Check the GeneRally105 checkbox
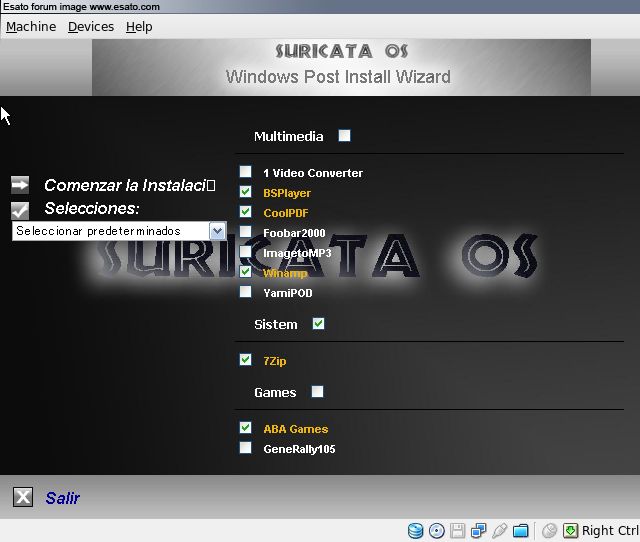The width and height of the screenshot is (640, 542). coord(245,447)
